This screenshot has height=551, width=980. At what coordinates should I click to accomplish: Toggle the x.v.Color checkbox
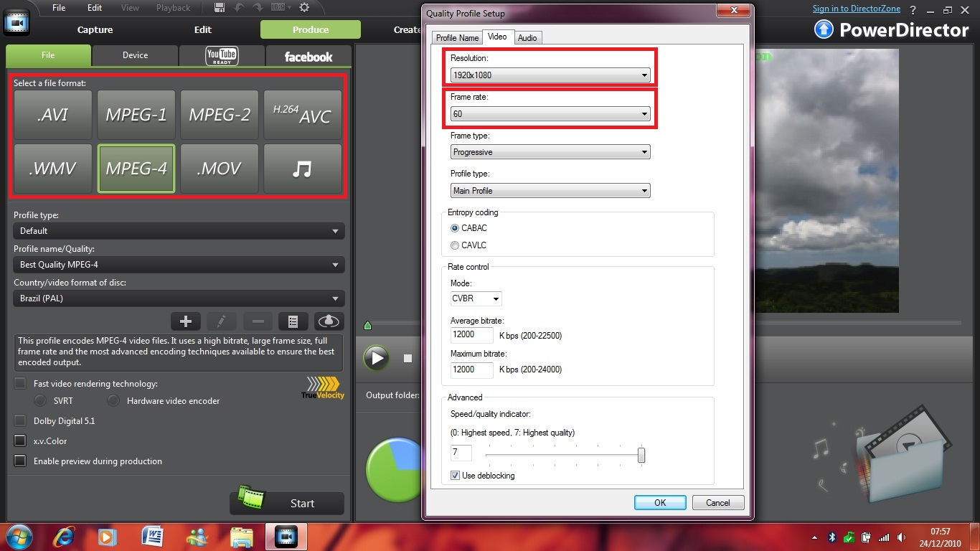point(20,441)
